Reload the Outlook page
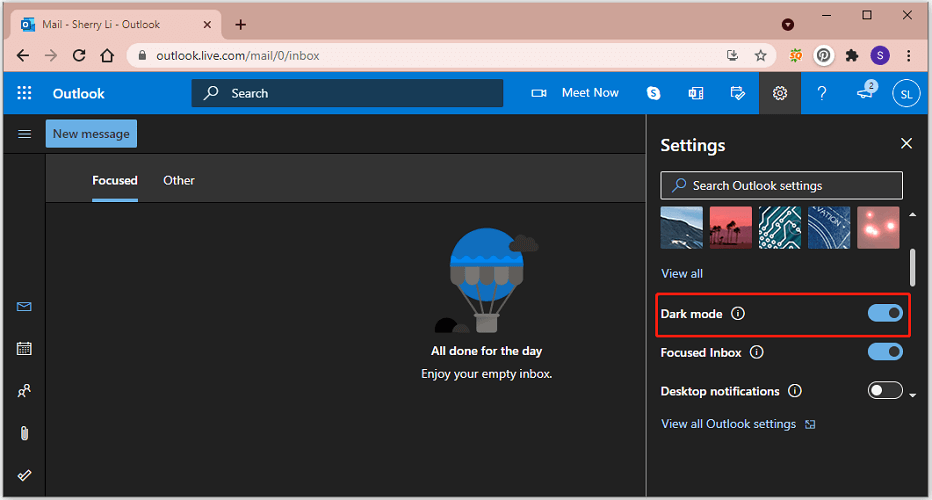Image resolution: width=932 pixels, height=500 pixels. 78,55
